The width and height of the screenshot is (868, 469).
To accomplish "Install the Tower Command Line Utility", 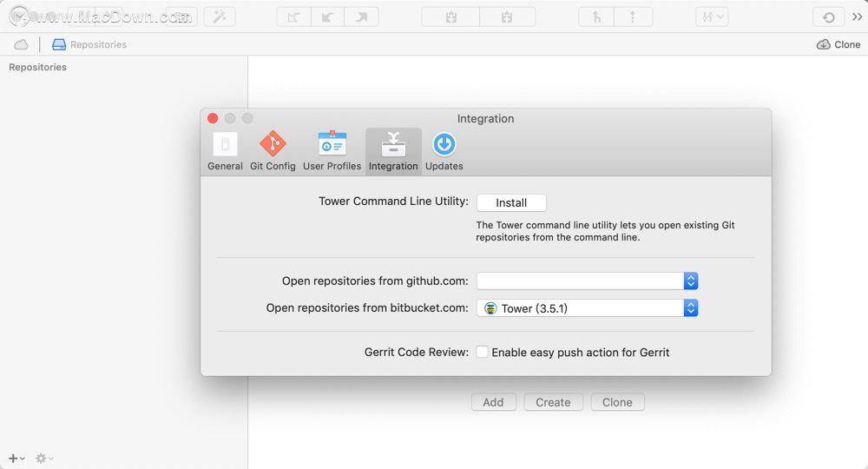I will 511,202.
